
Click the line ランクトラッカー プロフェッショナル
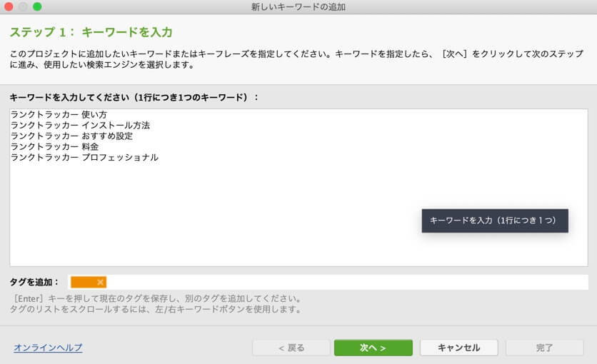click(x=84, y=157)
